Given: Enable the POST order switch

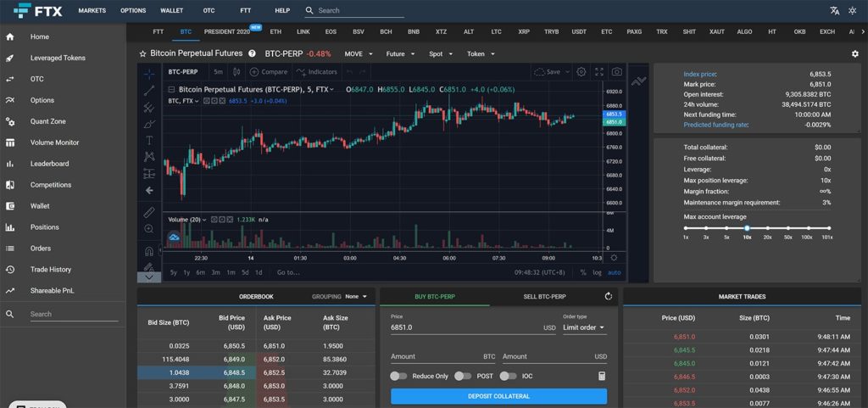Looking at the screenshot, I should pyautogui.click(x=463, y=376).
